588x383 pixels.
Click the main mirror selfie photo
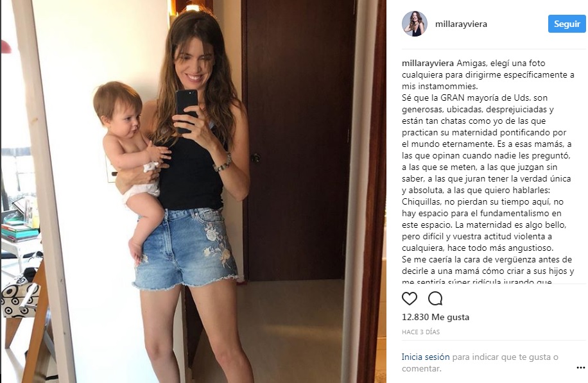[193, 191]
